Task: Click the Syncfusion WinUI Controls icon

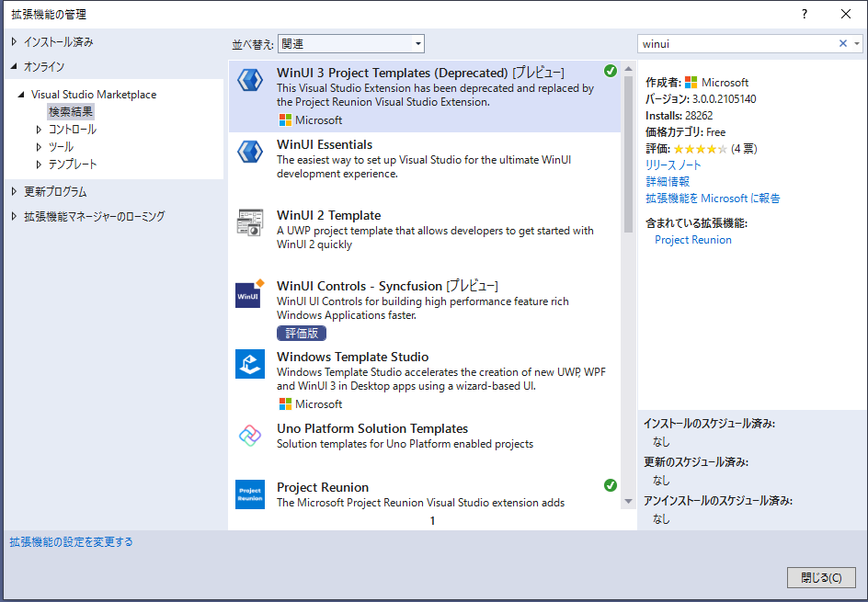Action: [250, 294]
